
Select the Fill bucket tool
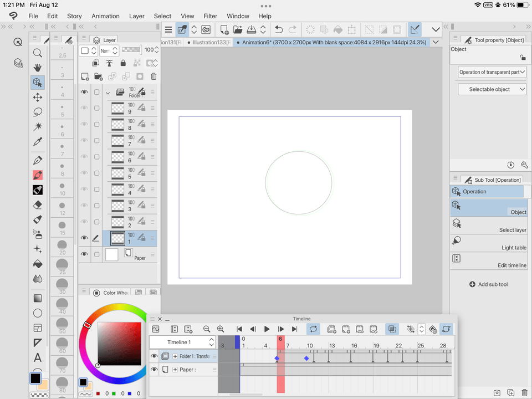click(x=38, y=264)
